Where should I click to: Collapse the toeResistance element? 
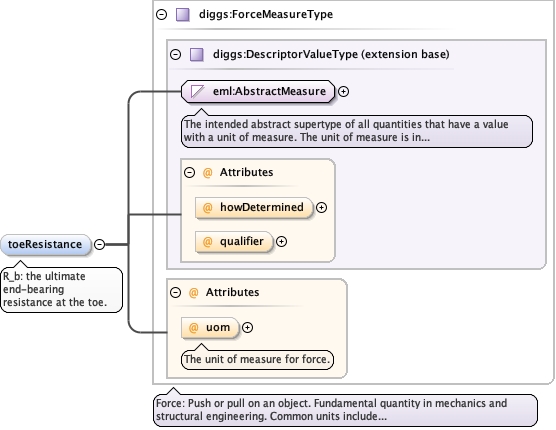(x=100, y=244)
